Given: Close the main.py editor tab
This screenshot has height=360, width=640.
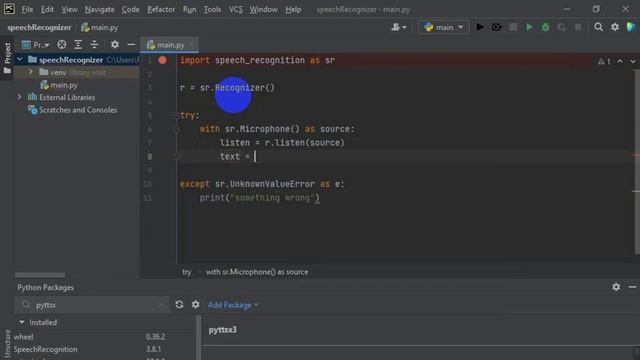Looking at the screenshot, I should coord(191,45).
